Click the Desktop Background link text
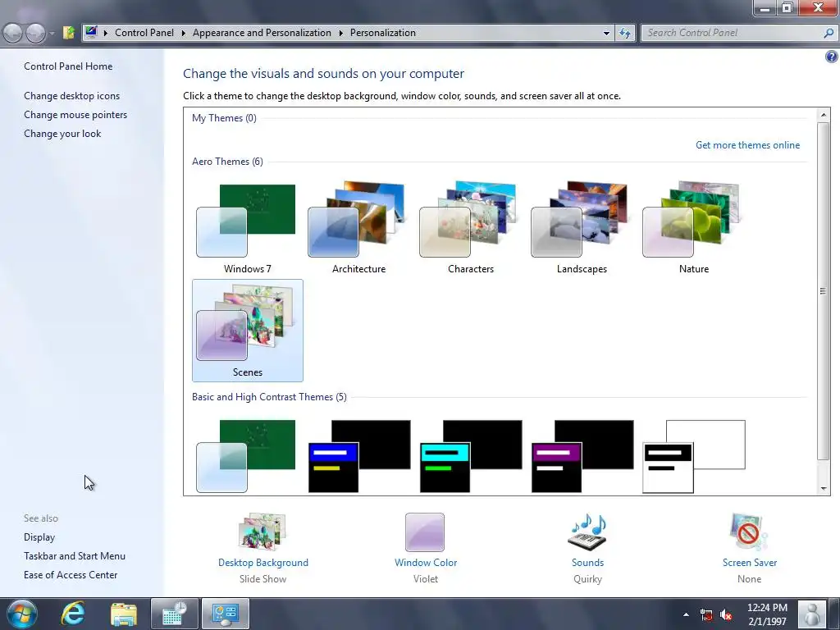 [263, 563]
